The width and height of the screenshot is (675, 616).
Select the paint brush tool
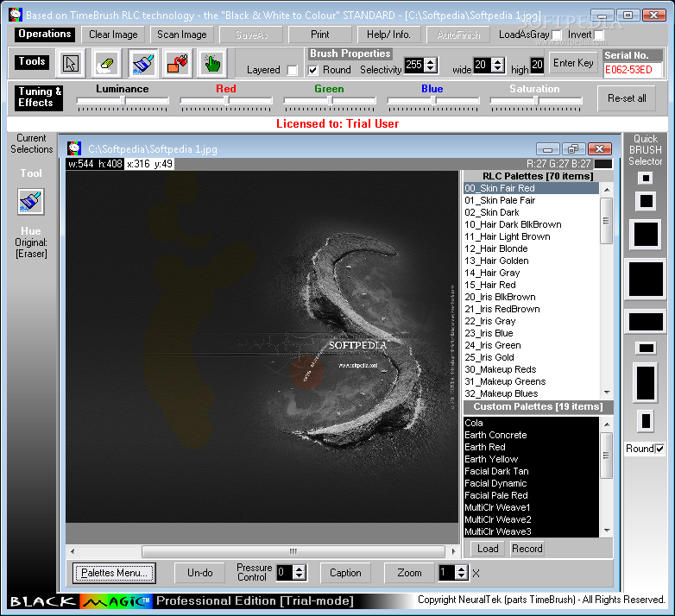(142, 63)
